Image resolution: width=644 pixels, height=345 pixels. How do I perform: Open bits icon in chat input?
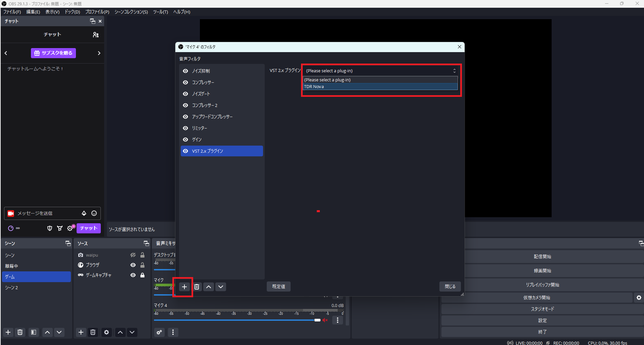pyautogui.click(x=84, y=213)
